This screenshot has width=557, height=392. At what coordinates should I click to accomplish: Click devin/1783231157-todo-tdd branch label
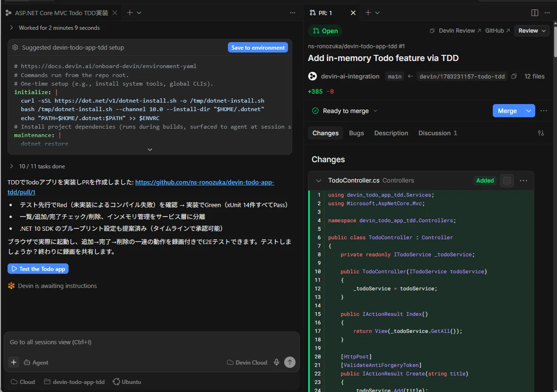[462, 77]
